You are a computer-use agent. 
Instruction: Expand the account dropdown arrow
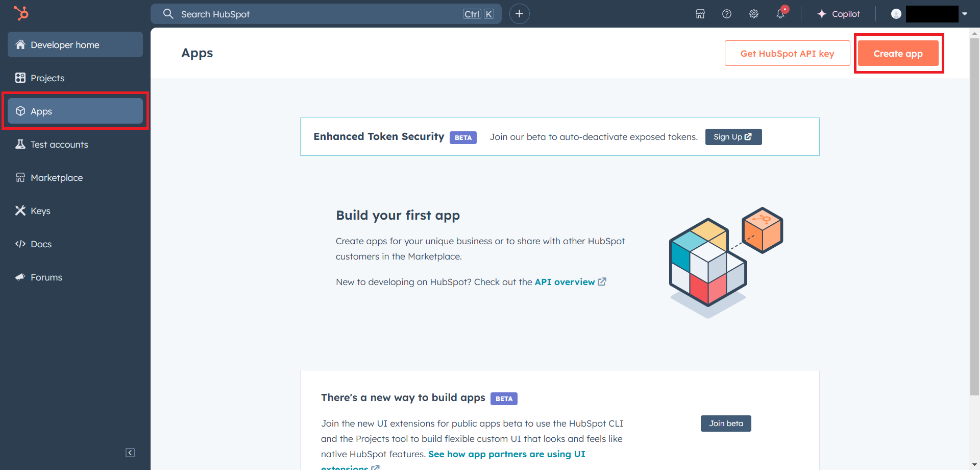click(965, 14)
